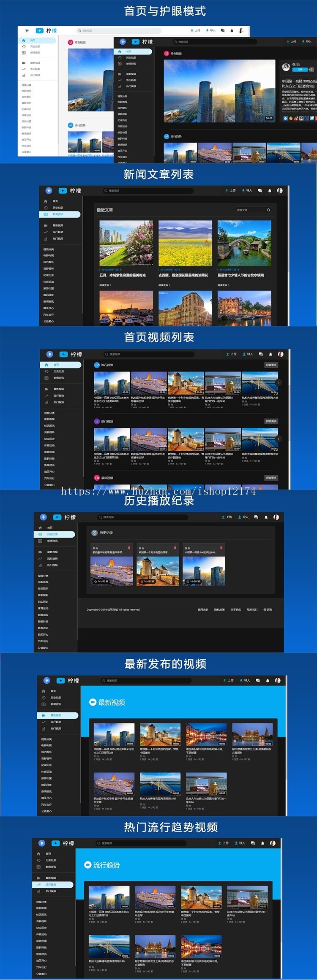Delete skyscraper video history entry via trash icon
This screenshot has width=317, height=980.
click(x=221, y=548)
